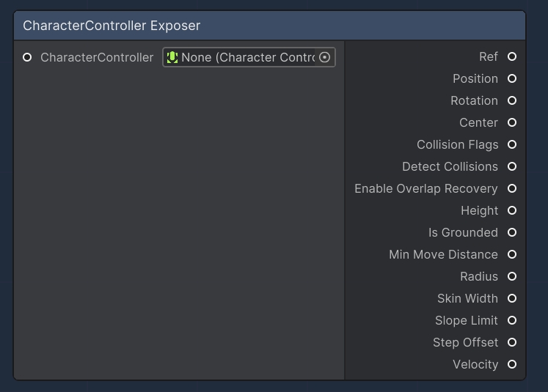Click the Step Offset output port
Screen dimensions: 548x392
512,342
